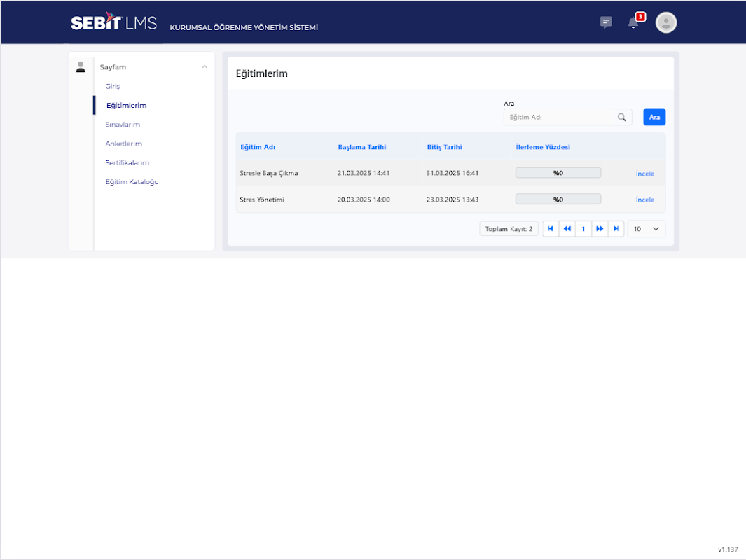Image resolution: width=746 pixels, height=560 pixels.
Task: Click start date 21.03.2025 14:41
Action: tap(364, 173)
